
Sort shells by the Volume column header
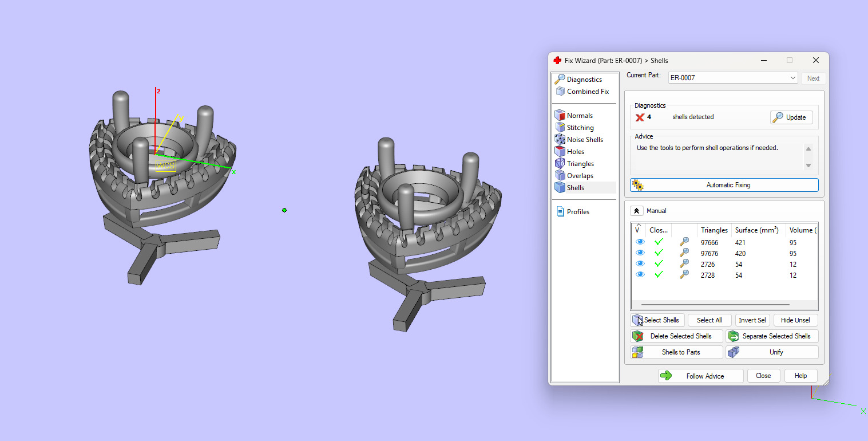[x=802, y=230]
